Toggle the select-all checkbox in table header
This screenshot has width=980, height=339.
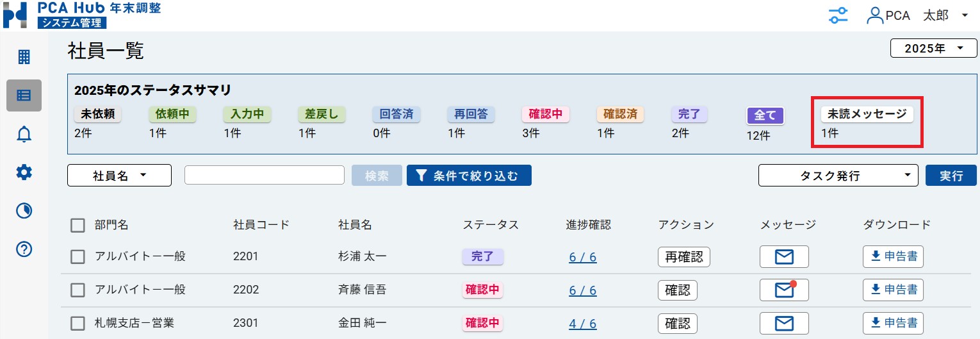click(x=78, y=225)
